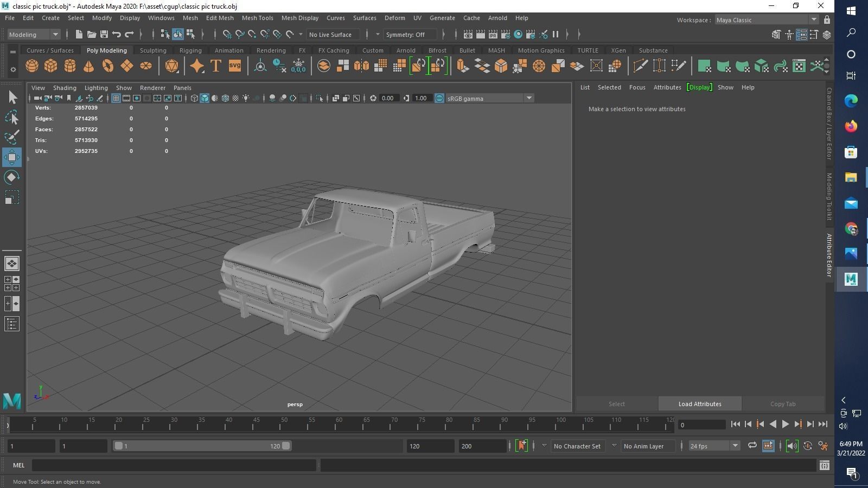Image resolution: width=868 pixels, height=488 pixels.
Task: Open the 24 fps frame rate dropdown
Action: tap(714, 446)
